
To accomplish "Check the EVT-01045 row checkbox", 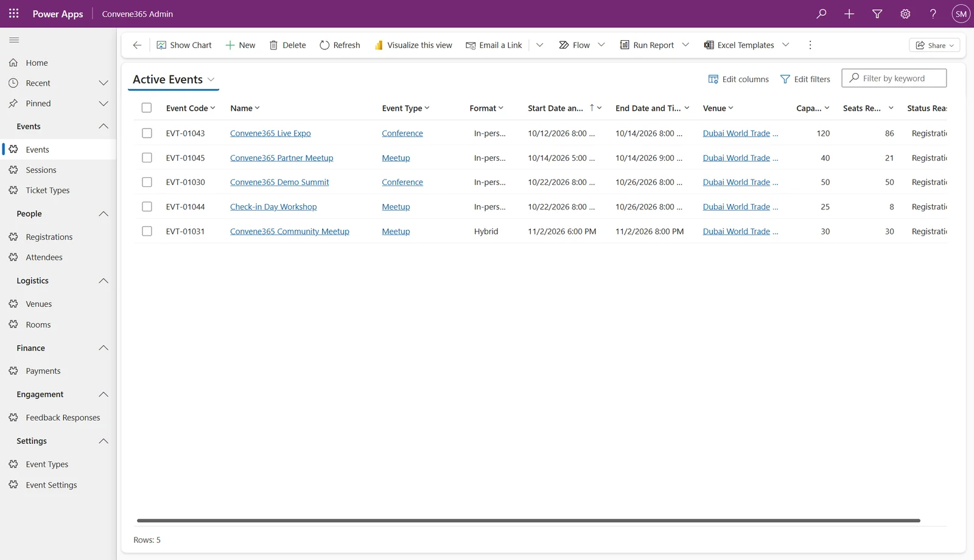I will tap(147, 158).
